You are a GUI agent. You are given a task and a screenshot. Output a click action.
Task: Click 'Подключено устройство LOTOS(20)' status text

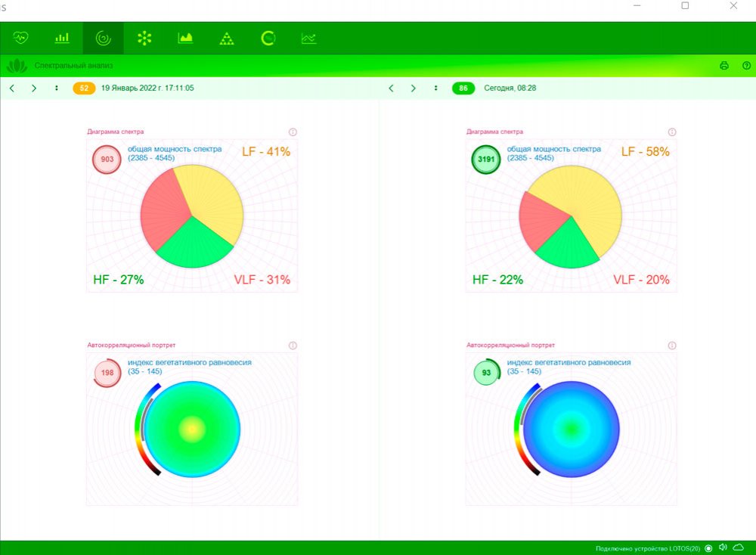point(648,549)
